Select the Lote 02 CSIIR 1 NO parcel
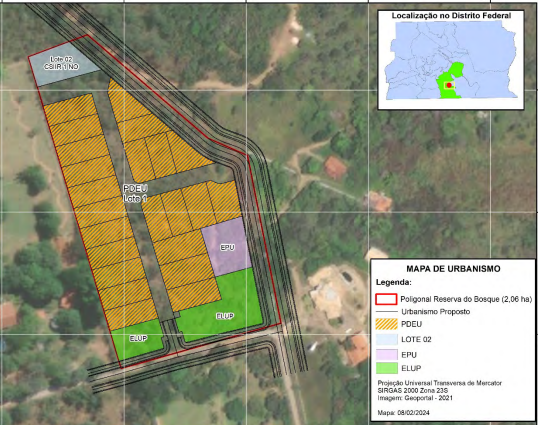 click(x=62, y=64)
